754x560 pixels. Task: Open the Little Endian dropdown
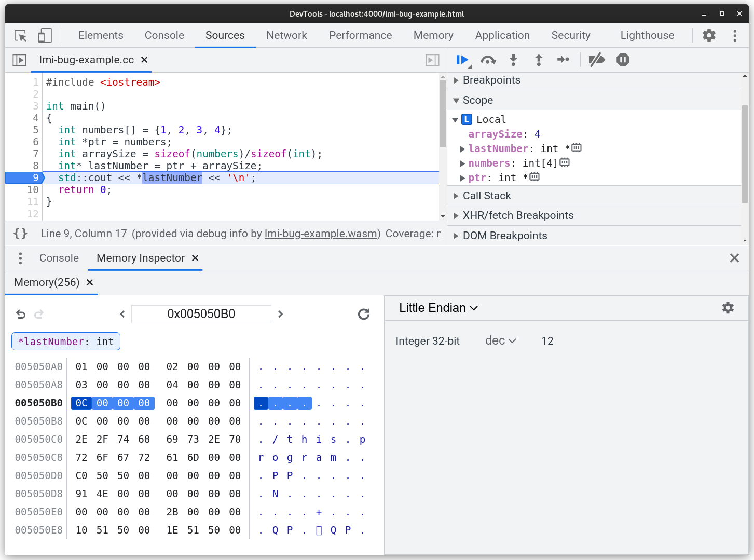point(438,307)
